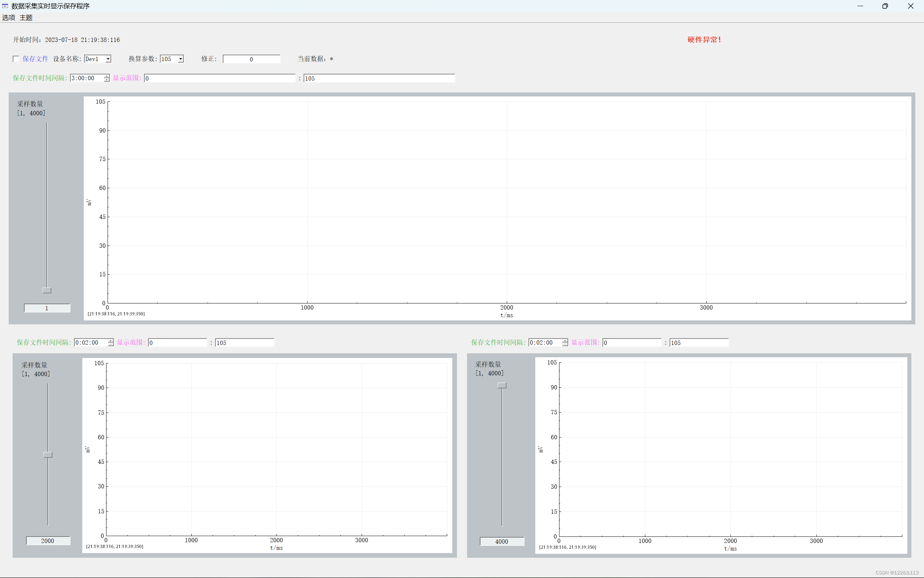
Task: Click the bottom-left 0:02:00 time spinner arrows
Action: [x=111, y=342]
